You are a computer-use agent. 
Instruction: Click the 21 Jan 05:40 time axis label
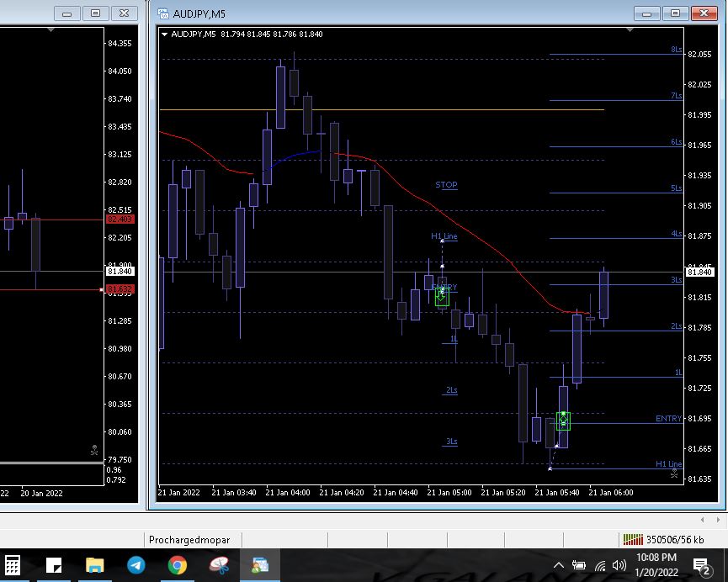pyautogui.click(x=557, y=492)
